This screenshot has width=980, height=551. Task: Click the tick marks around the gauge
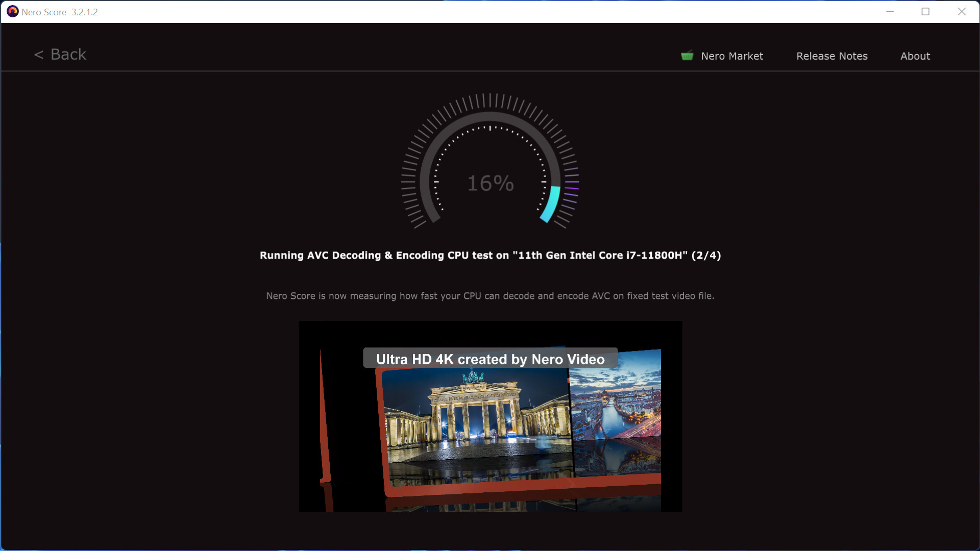[490, 99]
